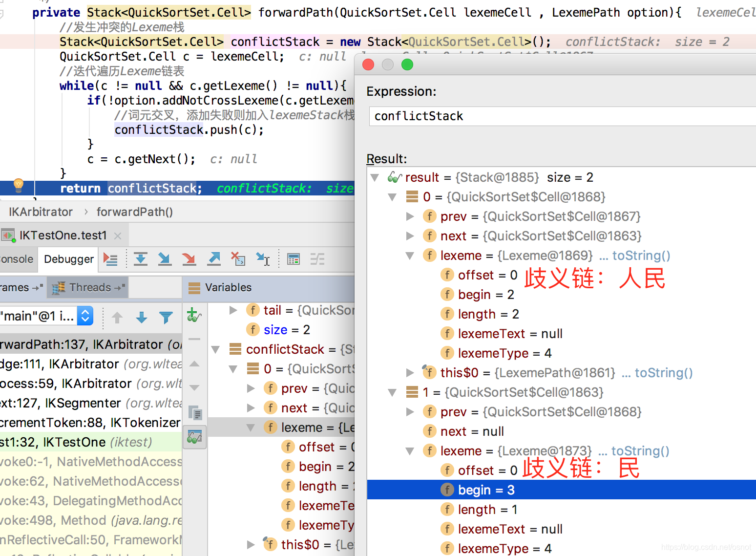
Task: Click filter frames funnel icon
Action: coord(166,318)
